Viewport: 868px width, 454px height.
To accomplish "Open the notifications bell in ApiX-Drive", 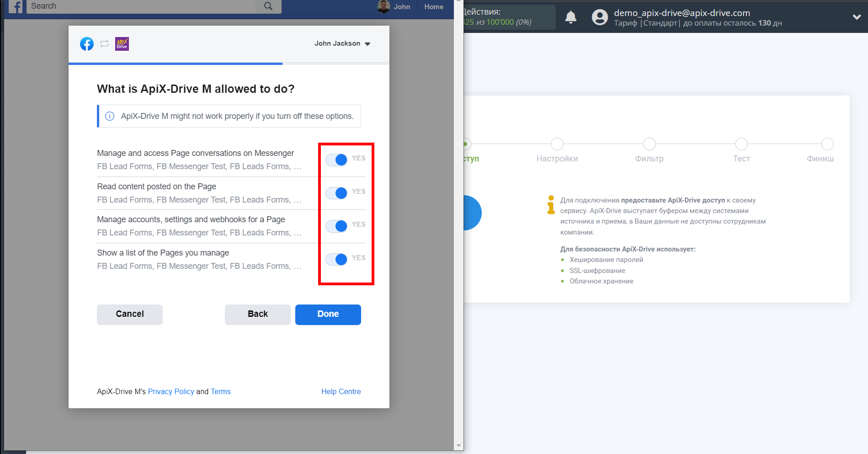I will click(x=570, y=17).
